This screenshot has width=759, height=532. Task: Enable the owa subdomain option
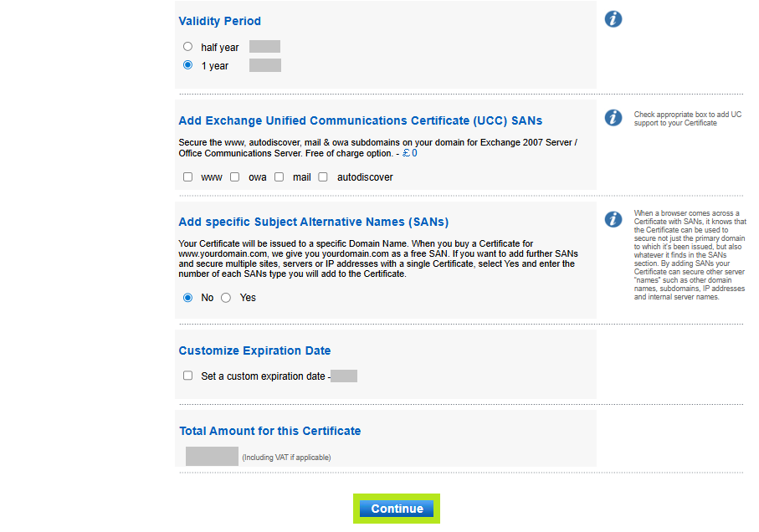[235, 176]
